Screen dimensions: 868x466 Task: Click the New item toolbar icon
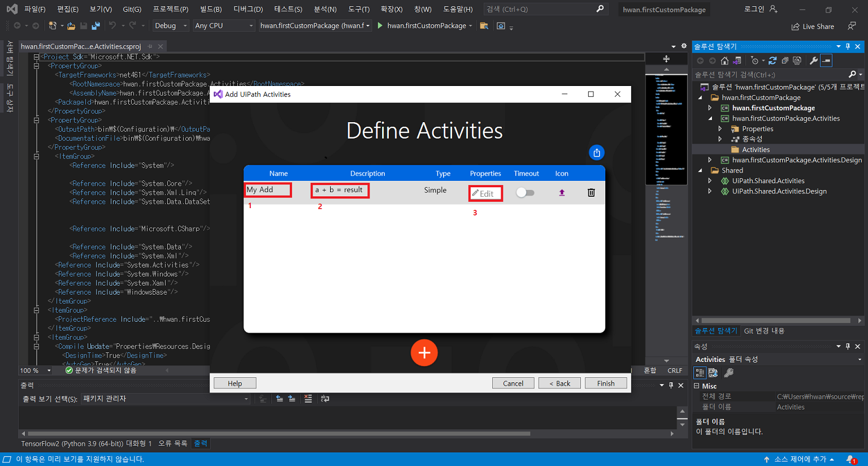[53, 25]
